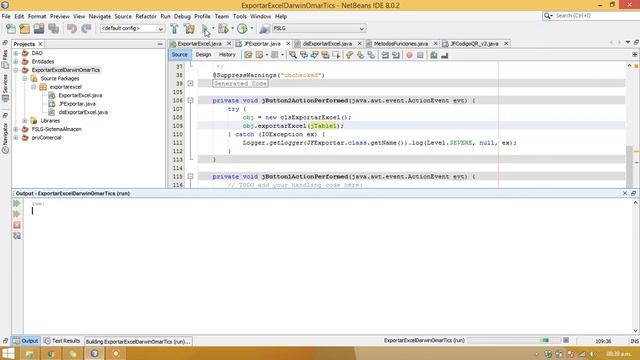Click Shift Line Left editor icon
Viewport: 640px width, 360px height.
click(x=385, y=55)
